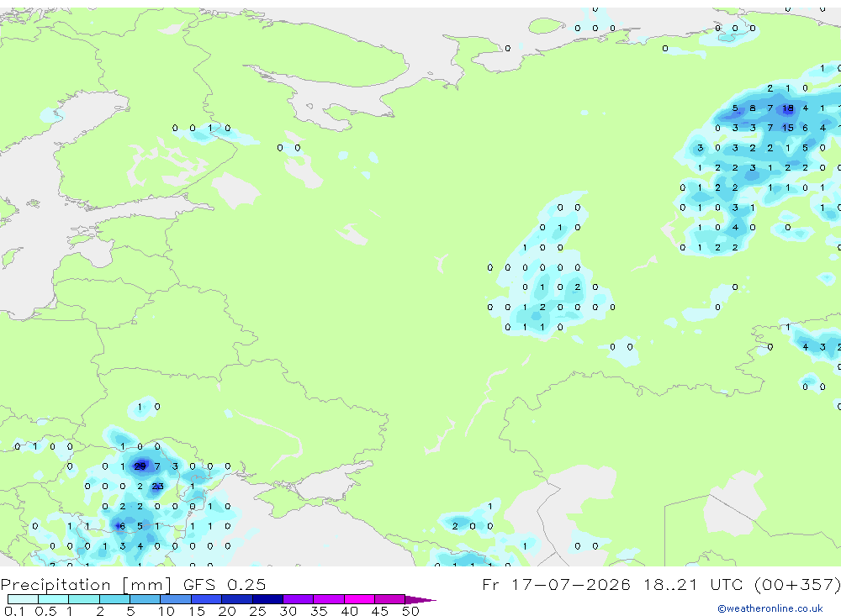The width and height of the screenshot is (841, 616).
Task: Click the legend scale label '25'
Action: [x=257, y=611]
